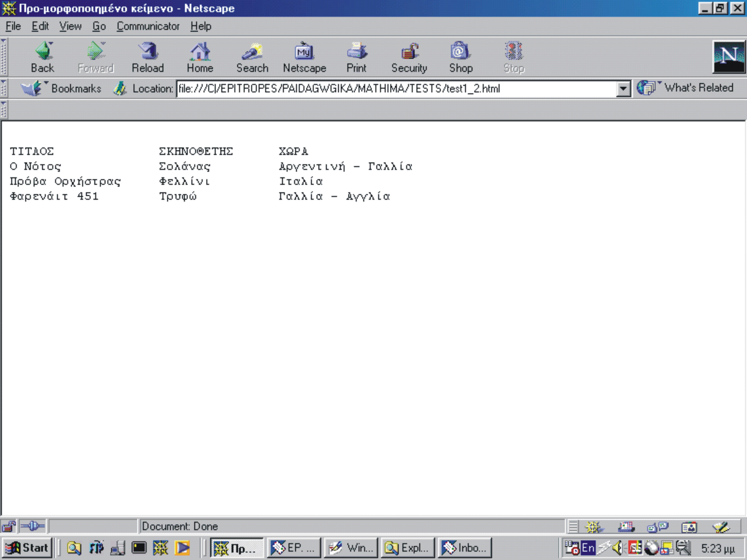747x560 pixels.
Task: Click the Stop loading button
Action: 514,57
